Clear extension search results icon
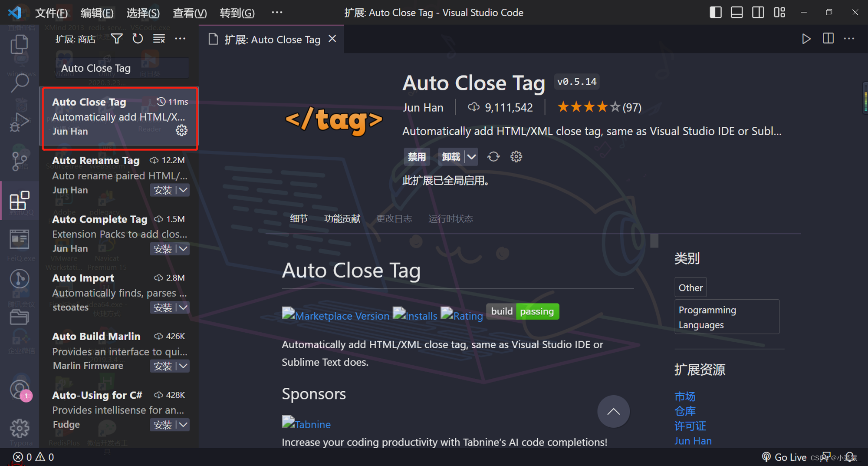Image resolution: width=868 pixels, height=466 pixels. click(x=159, y=39)
